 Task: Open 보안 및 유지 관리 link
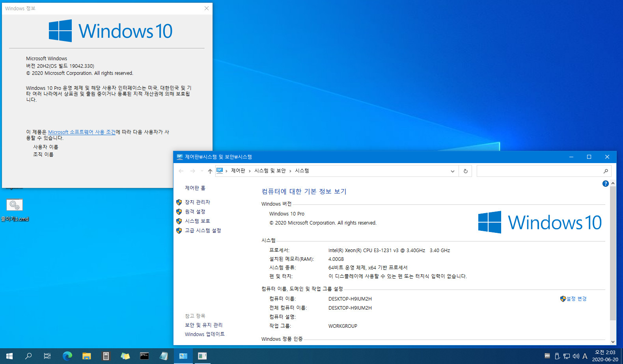pyautogui.click(x=204, y=325)
